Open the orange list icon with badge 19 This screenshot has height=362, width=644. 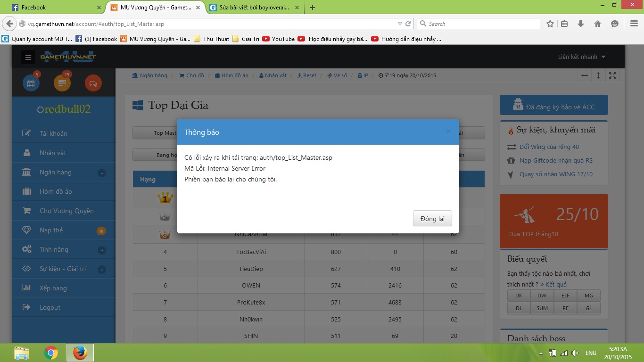[x=62, y=83]
